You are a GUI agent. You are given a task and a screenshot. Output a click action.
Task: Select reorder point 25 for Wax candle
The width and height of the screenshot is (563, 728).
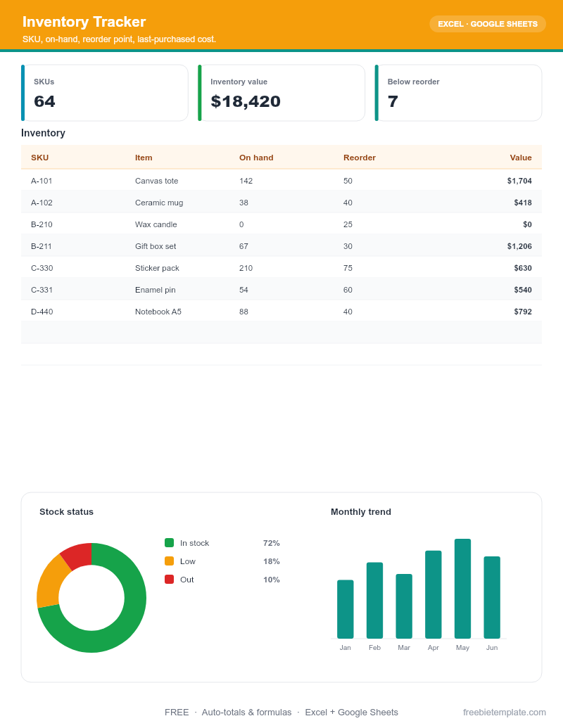348,224
